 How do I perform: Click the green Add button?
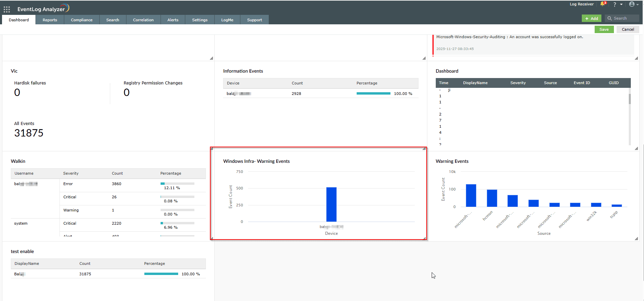[x=591, y=19]
